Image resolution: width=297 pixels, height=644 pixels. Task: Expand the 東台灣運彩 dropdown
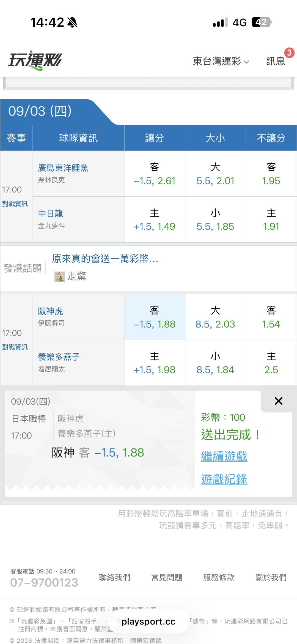[221, 61]
